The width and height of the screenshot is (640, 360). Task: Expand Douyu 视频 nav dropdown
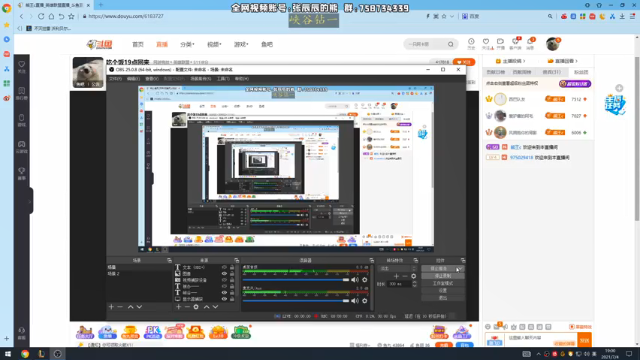click(x=214, y=44)
